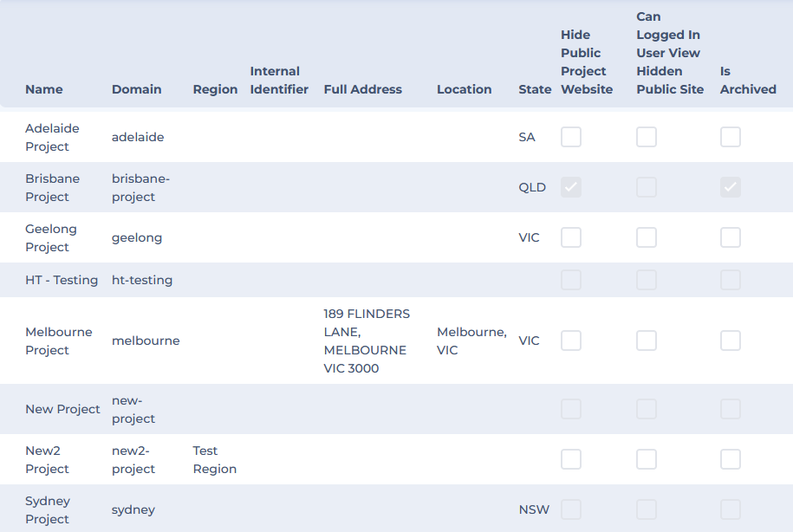This screenshot has height=532, width=793.
Task: Disable Is Archived on Brisbane Project
Action: point(730,187)
